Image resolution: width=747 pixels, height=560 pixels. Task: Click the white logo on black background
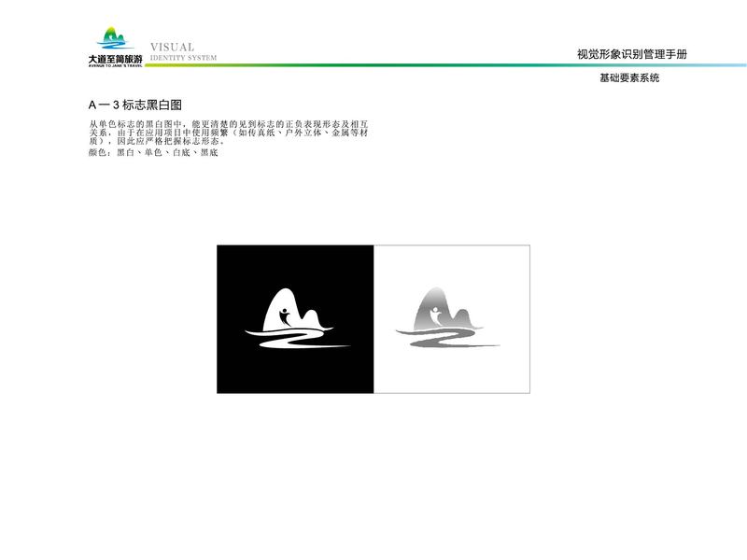pyautogui.click(x=297, y=318)
